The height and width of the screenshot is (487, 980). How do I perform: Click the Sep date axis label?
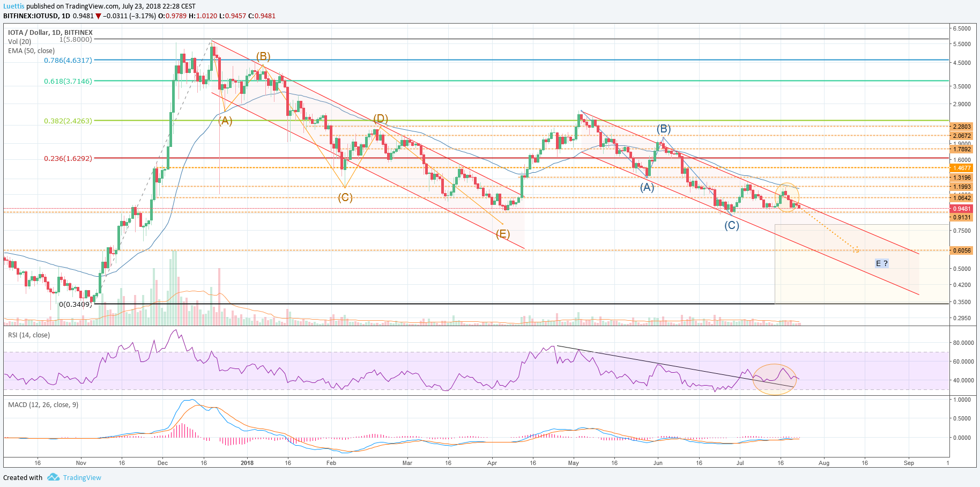(909, 463)
